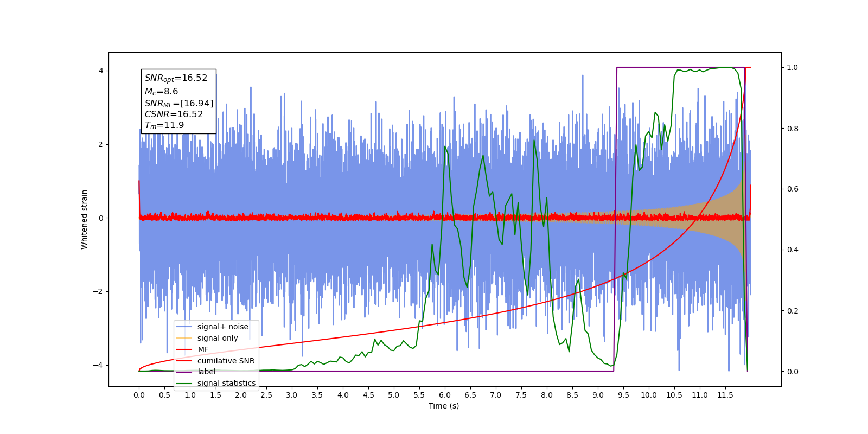Viewport: 868px width, 434px height.
Task: Click the x-axis tick label 6.5
Action: (x=470, y=395)
